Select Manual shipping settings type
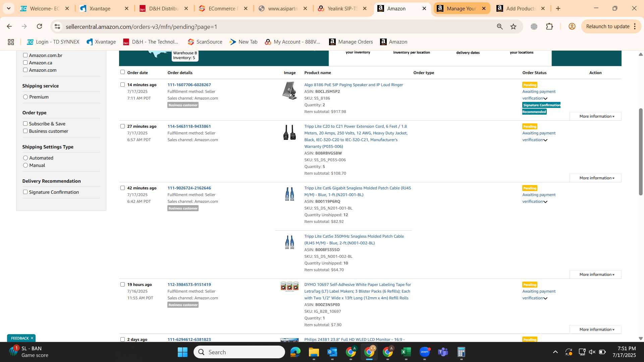The image size is (644, 362). coord(25,165)
